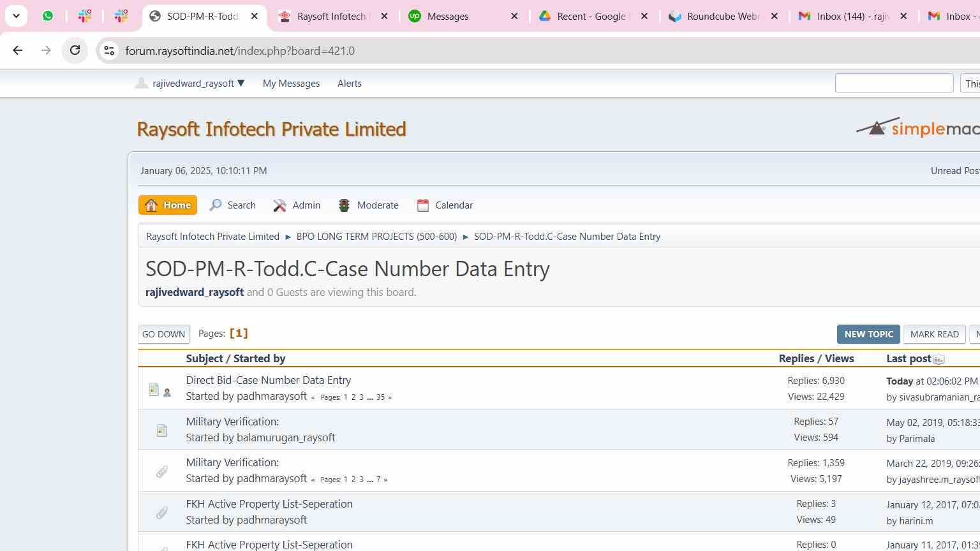Open My Messages
The height and width of the screenshot is (551, 980).
[x=291, y=84]
